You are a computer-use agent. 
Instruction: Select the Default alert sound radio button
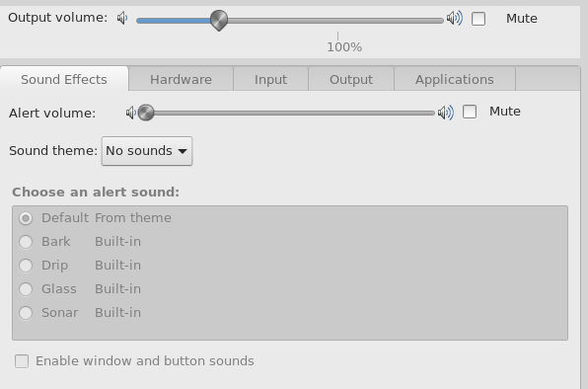click(26, 218)
